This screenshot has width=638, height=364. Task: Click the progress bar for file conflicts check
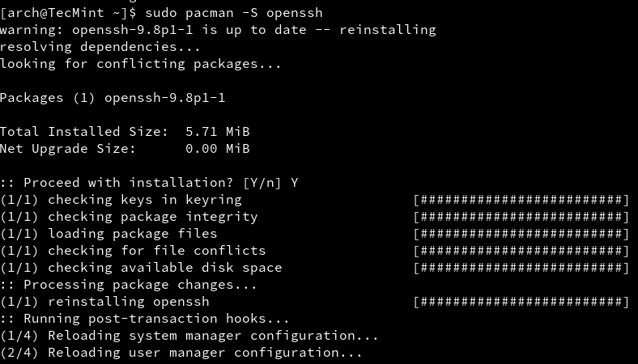pos(521,251)
